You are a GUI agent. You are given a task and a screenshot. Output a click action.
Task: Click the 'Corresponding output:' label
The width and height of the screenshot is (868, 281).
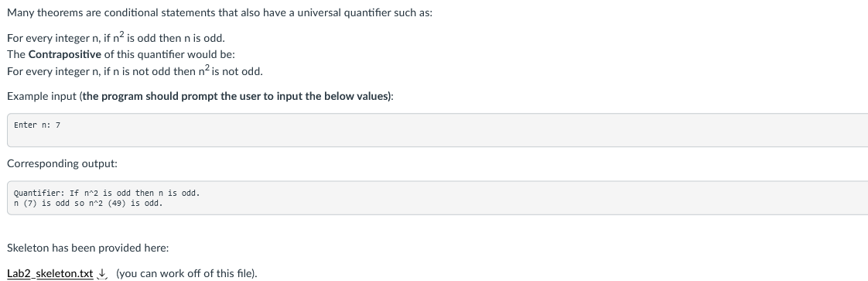tap(62, 164)
